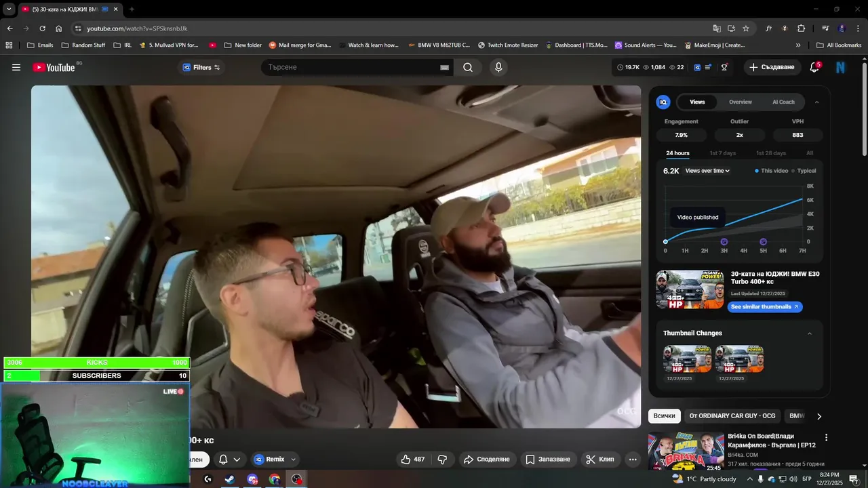This screenshot has height=488, width=868.
Task: Open the current video thumbnail in vidIQ panel
Action: 690,289
